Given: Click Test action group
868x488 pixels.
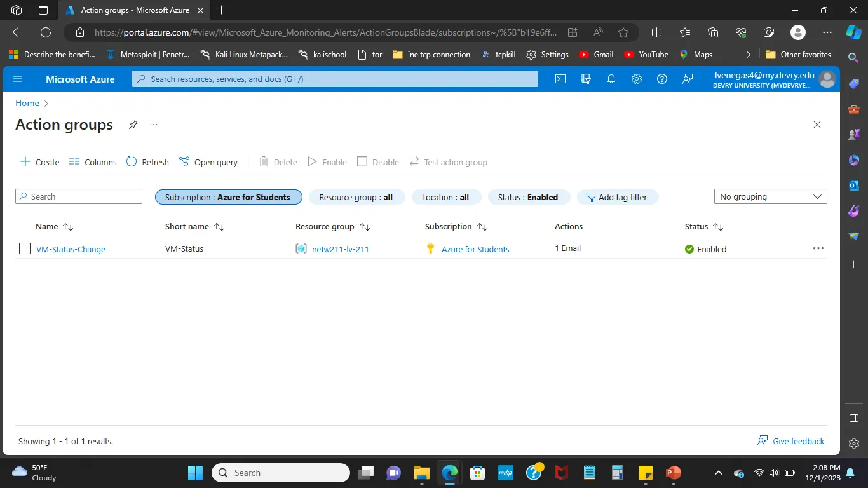Looking at the screenshot, I should pos(448,162).
